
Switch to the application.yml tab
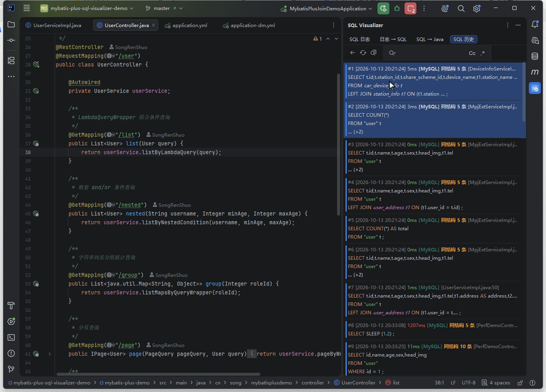point(186,25)
